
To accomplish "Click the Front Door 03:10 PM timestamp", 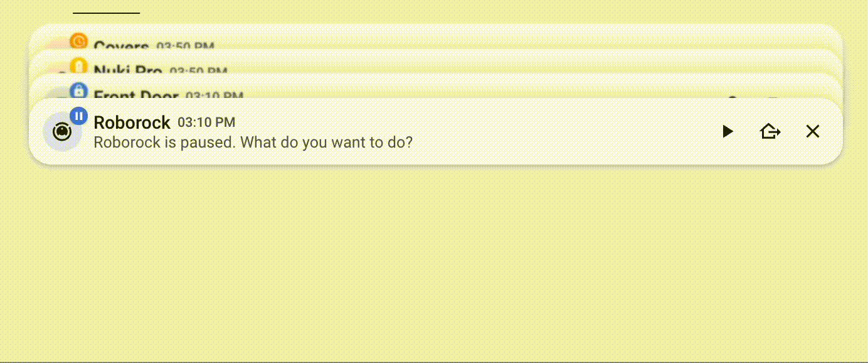I will pos(214,95).
